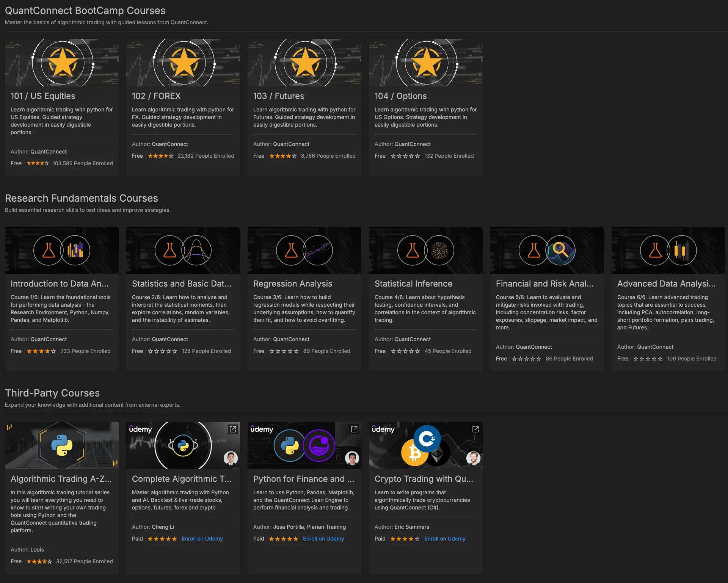Click the 103 / Futures course thumbnail image
The width and height of the screenshot is (728, 583).
pos(304,63)
